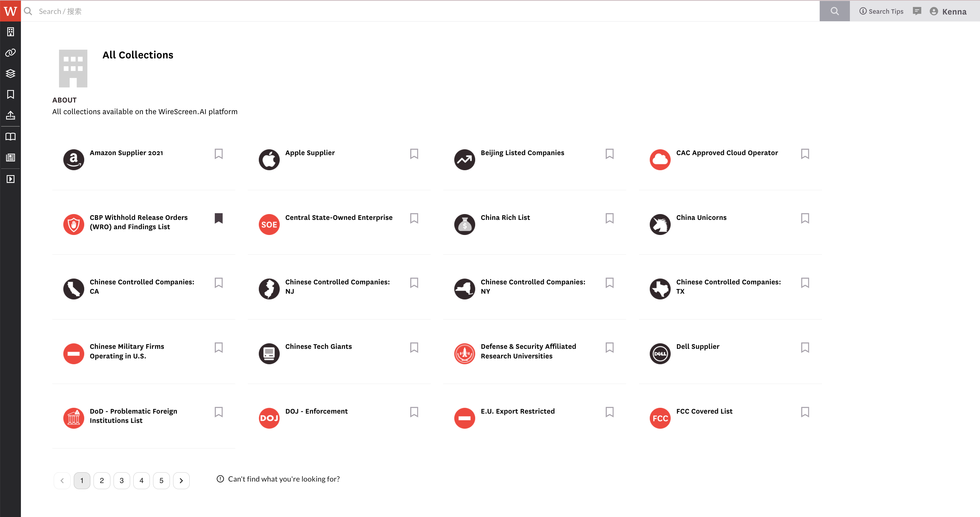
Task: Remove bookmark from CBP Withhold Release Orders
Action: [218, 218]
